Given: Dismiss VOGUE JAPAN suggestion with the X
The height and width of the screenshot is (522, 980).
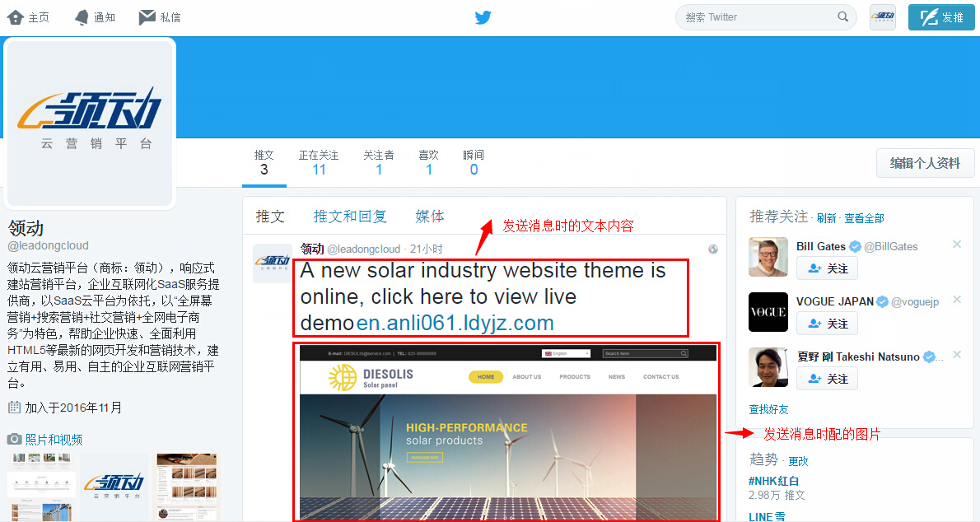Looking at the screenshot, I should [x=957, y=300].
